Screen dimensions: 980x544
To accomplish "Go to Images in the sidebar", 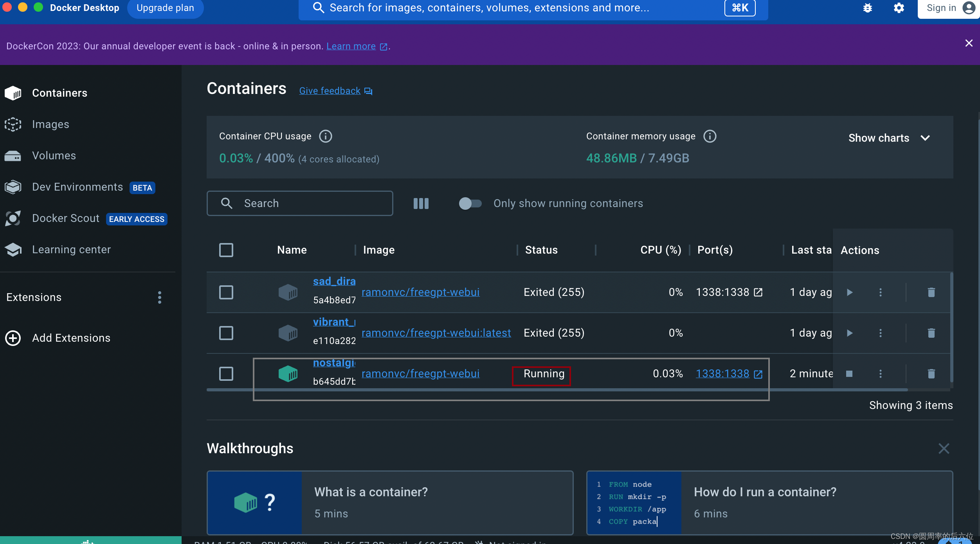I will (x=50, y=124).
